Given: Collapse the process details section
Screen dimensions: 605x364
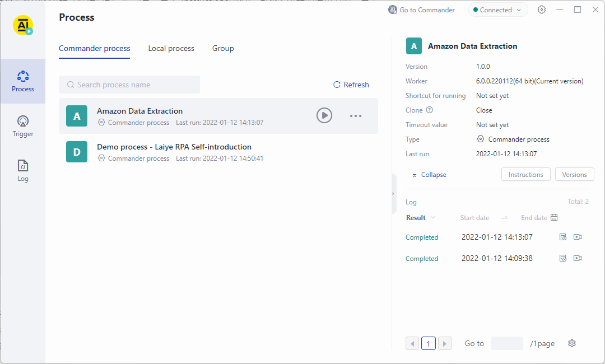Looking at the screenshot, I should 429,175.
